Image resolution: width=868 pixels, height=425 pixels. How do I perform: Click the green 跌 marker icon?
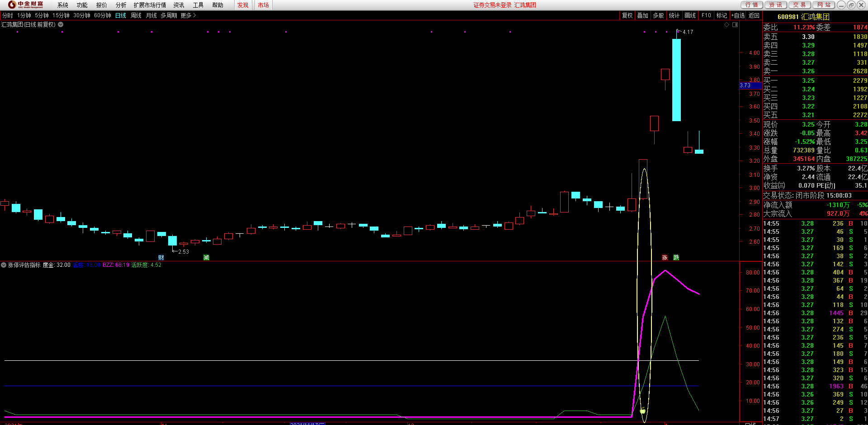click(676, 257)
